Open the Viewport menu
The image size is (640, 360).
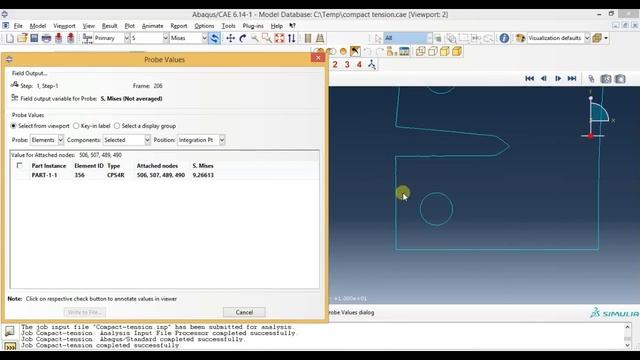[64, 26]
